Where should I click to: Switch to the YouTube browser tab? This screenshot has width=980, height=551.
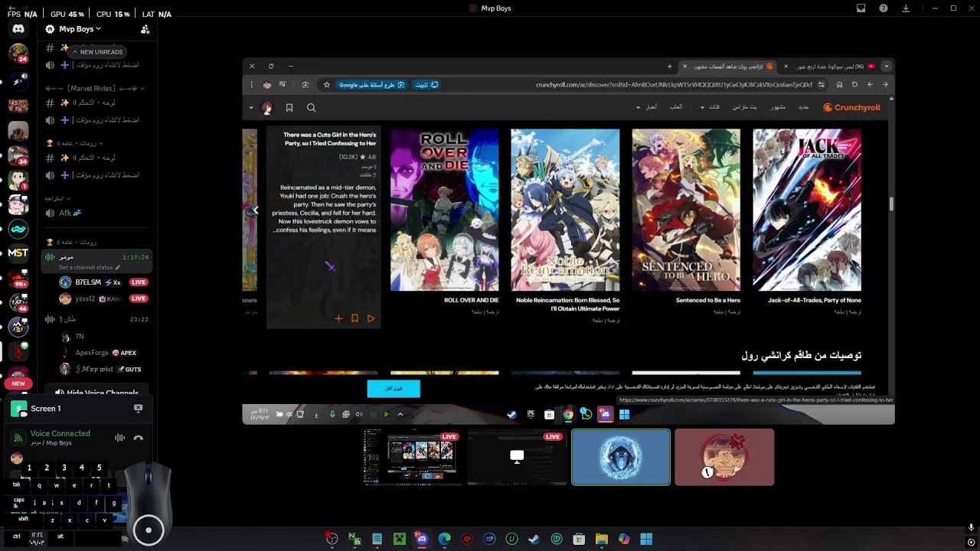coord(830,67)
